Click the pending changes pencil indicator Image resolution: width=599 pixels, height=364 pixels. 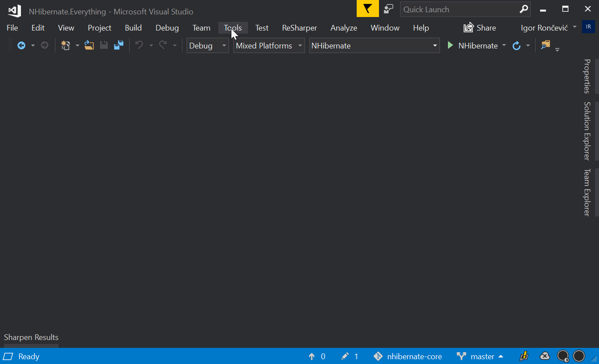point(345,356)
